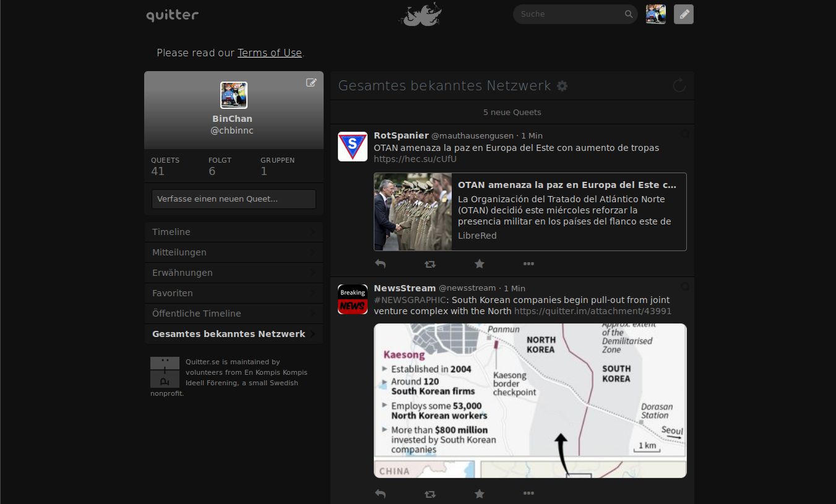Click the center bird logo in the header

tap(420, 14)
